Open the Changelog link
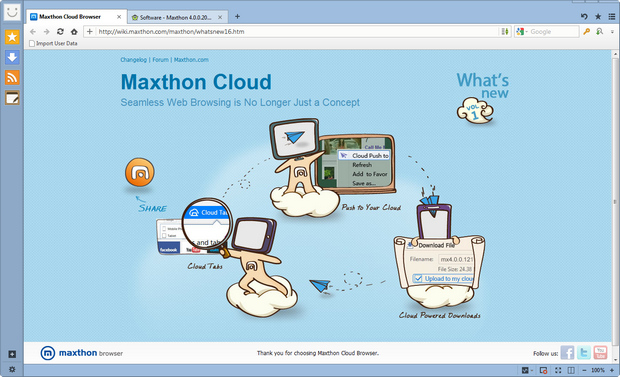 pyautogui.click(x=133, y=60)
